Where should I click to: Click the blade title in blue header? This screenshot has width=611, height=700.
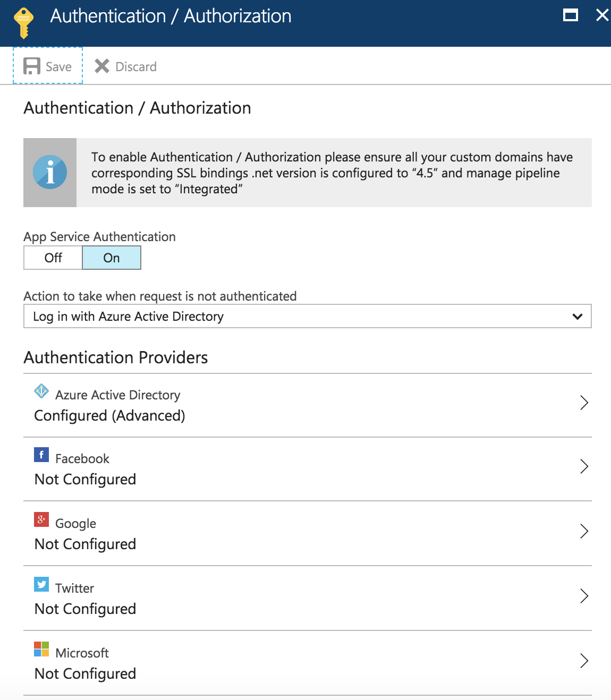(x=171, y=16)
